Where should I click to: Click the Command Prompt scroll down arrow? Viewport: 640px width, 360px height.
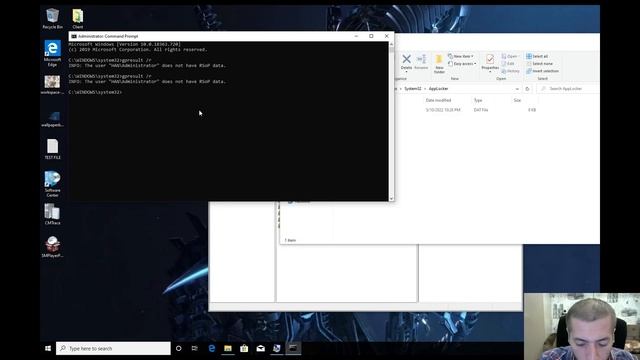391,198
